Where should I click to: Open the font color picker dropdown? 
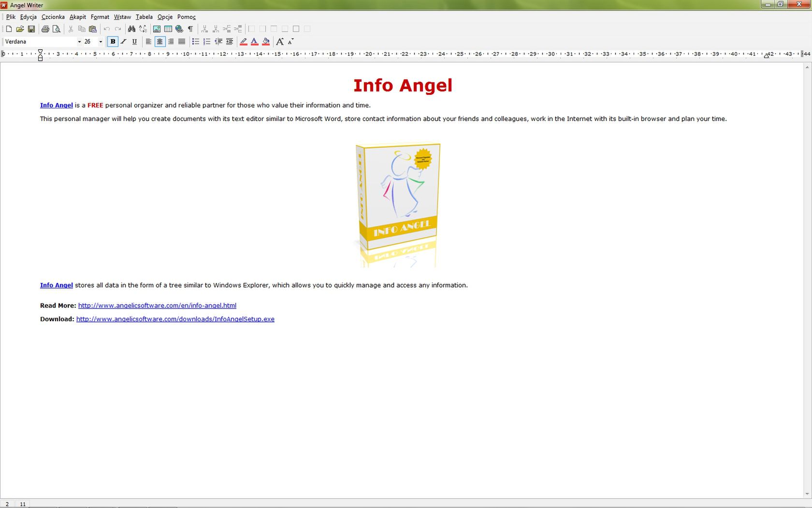[254, 42]
